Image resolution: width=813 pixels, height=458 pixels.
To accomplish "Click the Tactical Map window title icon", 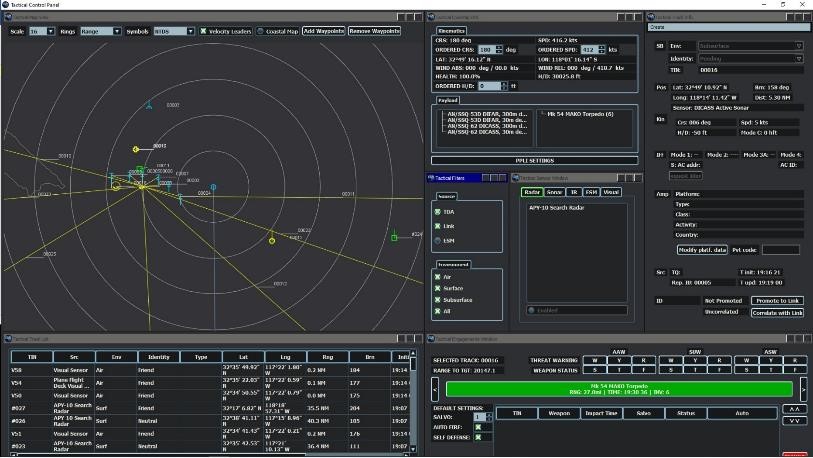I will coord(8,17).
